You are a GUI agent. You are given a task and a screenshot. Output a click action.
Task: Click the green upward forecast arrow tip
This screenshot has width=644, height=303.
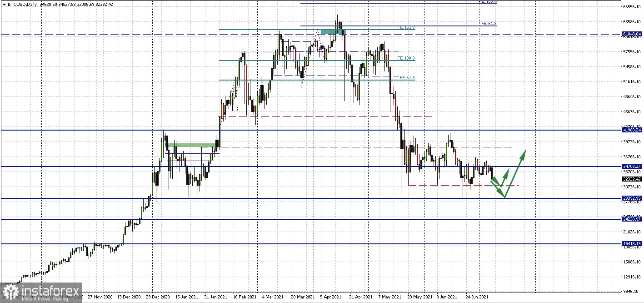(524, 151)
